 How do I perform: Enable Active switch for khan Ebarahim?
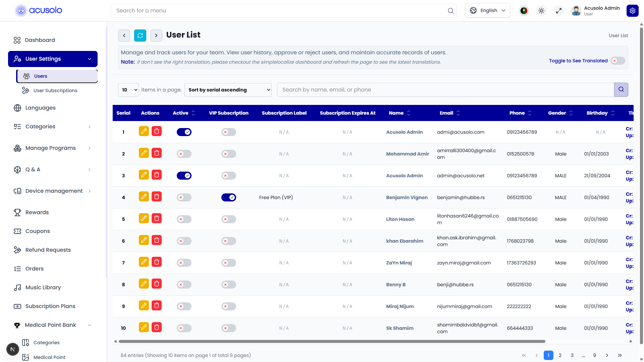tap(184, 241)
